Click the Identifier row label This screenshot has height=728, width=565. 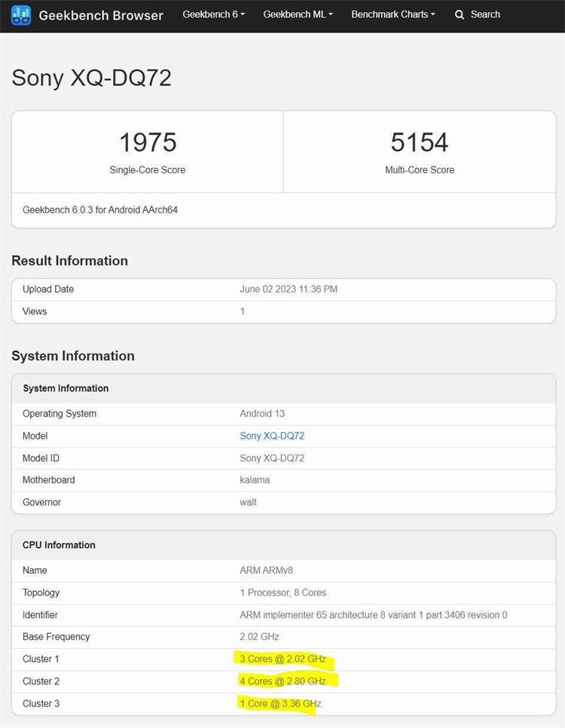click(x=41, y=615)
